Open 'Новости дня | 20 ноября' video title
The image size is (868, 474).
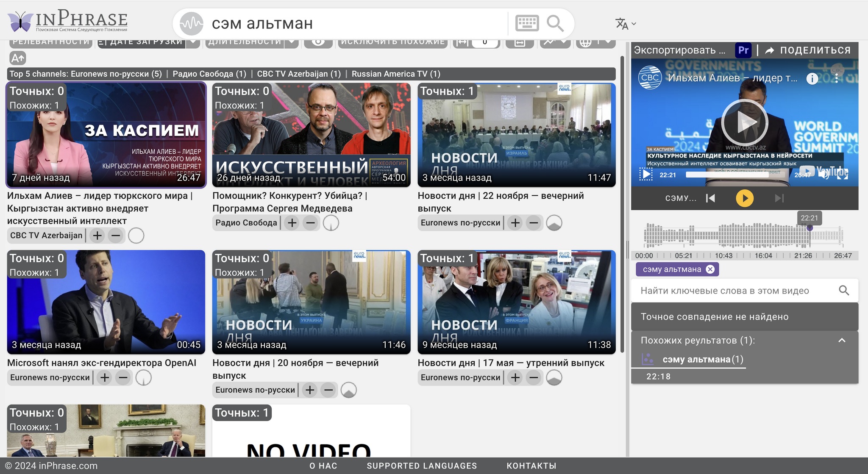295,369
